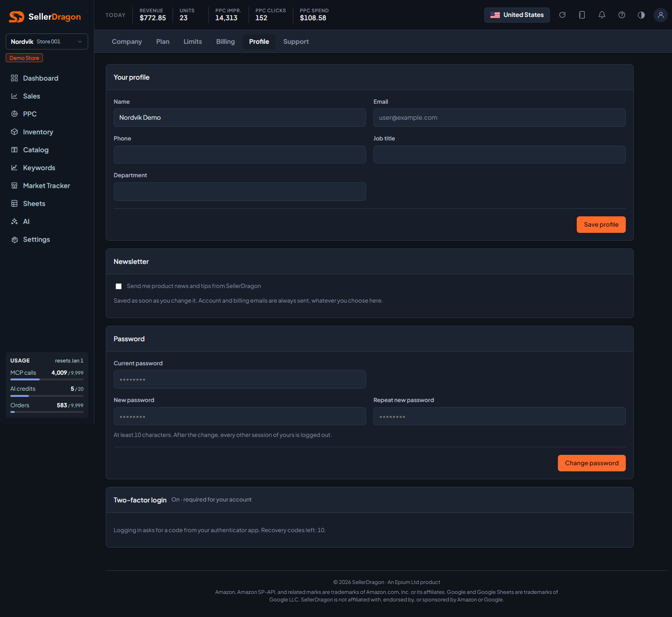Focus the Repeat new password field
The image size is (672, 617).
coord(499,416)
